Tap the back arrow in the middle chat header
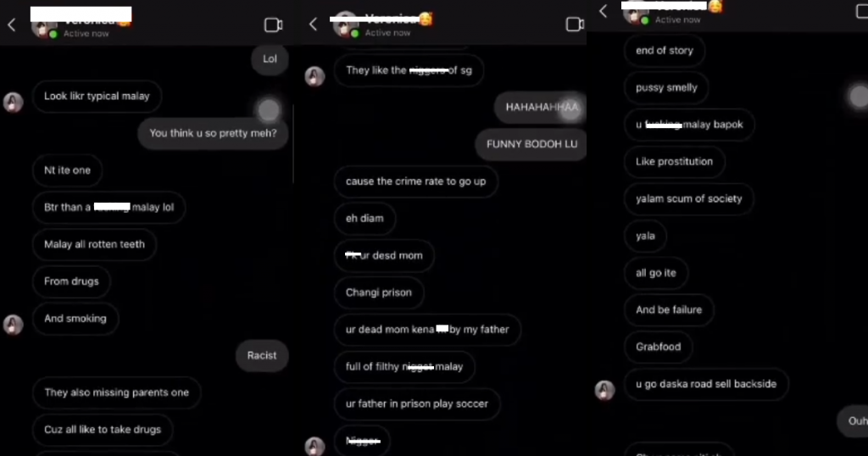The image size is (868, 456). [x=313, y=24]
